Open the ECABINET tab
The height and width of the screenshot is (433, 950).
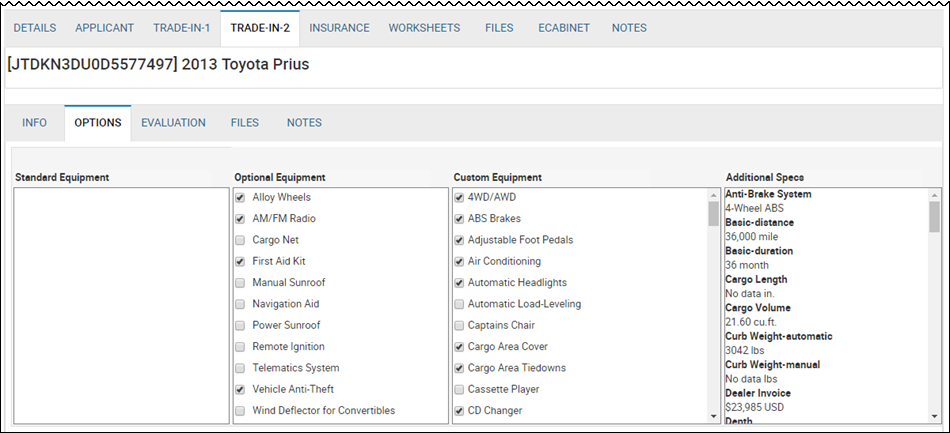563,28
